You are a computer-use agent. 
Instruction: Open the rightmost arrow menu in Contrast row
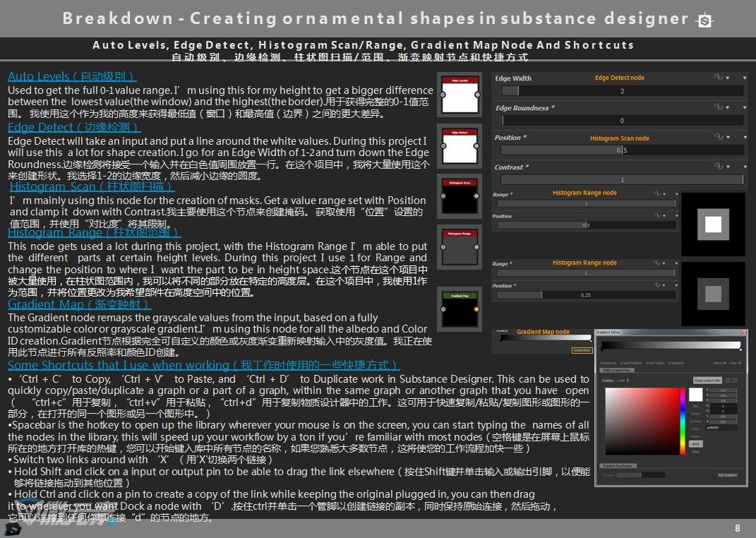[x=745, y=167]
